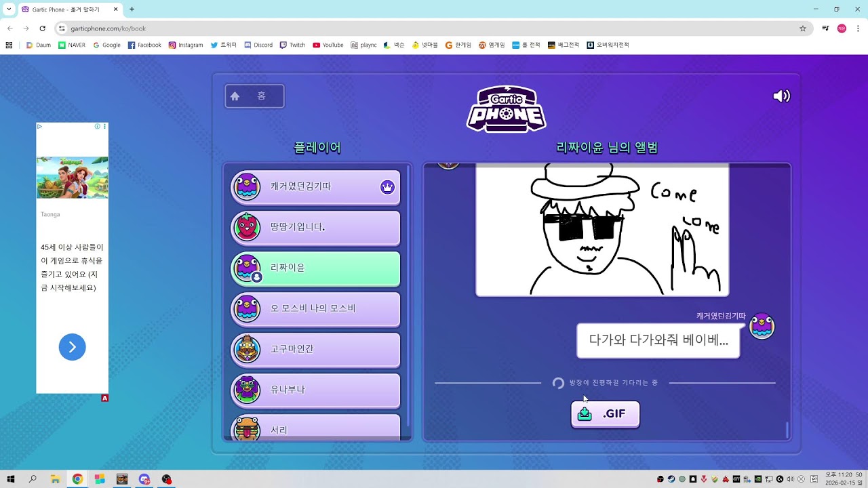Viewport: 868px width, 488px height.
Task: Open the 오버워치전적 bookmark
Action: 608,45
